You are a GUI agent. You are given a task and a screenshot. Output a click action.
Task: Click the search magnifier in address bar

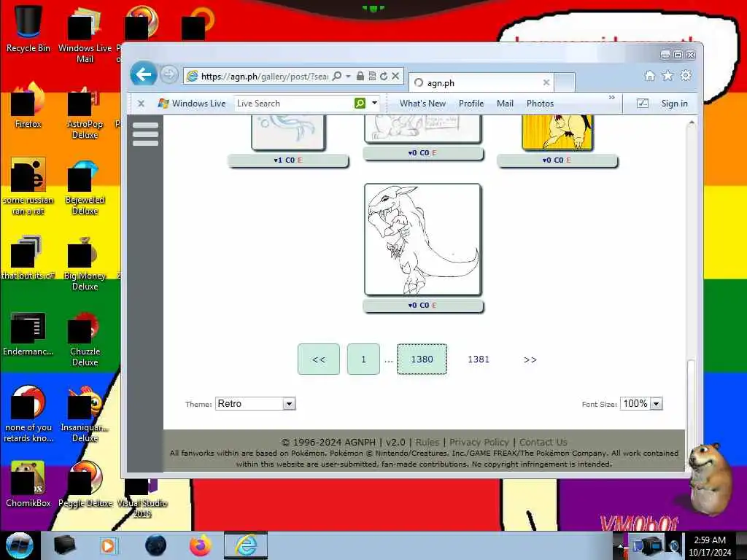pyautogui.click(x=337, y=76)
